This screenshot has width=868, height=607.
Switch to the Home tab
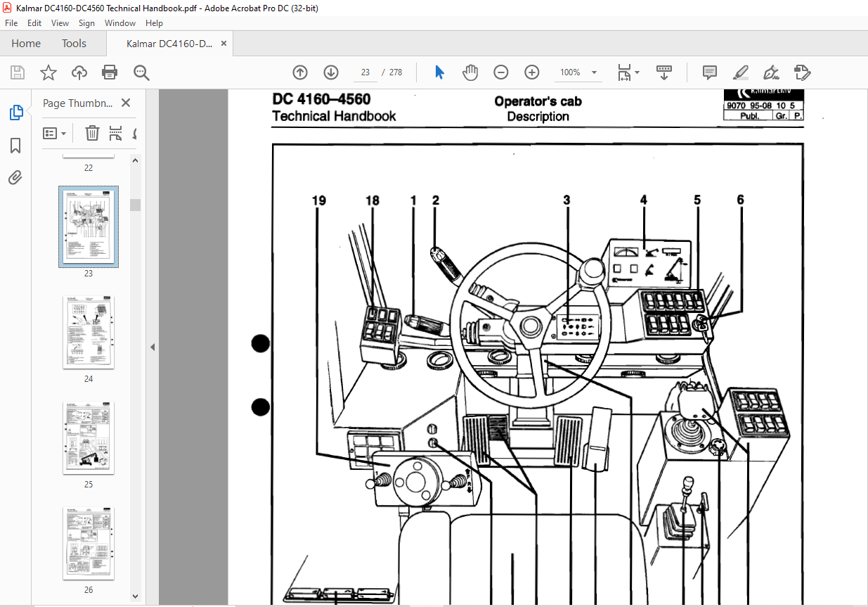26,44
